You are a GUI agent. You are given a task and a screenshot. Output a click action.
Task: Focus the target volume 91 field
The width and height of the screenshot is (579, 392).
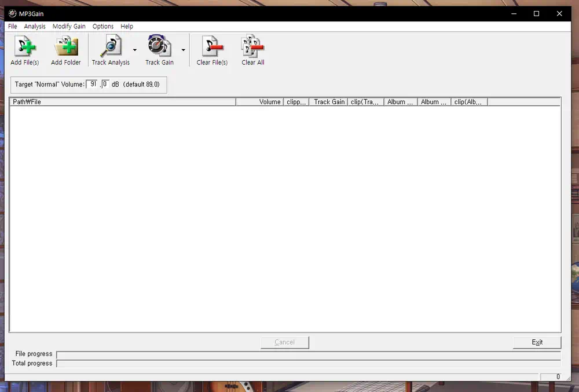(x=92, y=84)
